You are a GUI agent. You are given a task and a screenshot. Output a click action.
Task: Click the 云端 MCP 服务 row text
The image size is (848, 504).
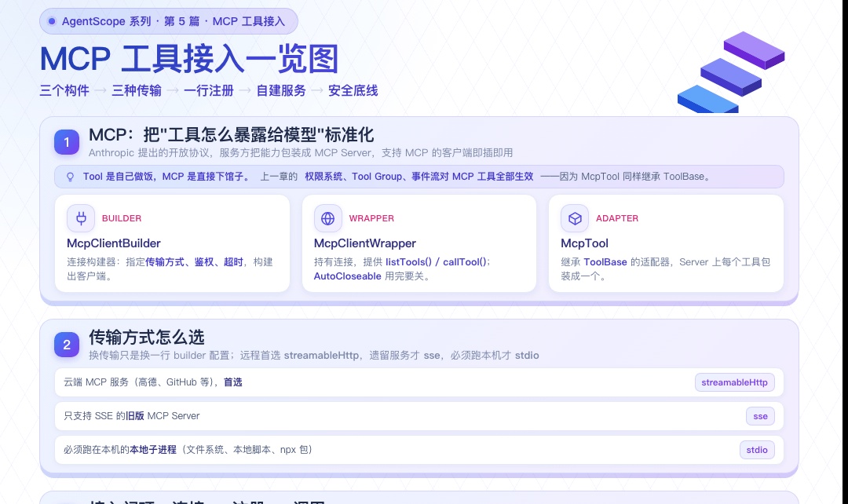153,382
